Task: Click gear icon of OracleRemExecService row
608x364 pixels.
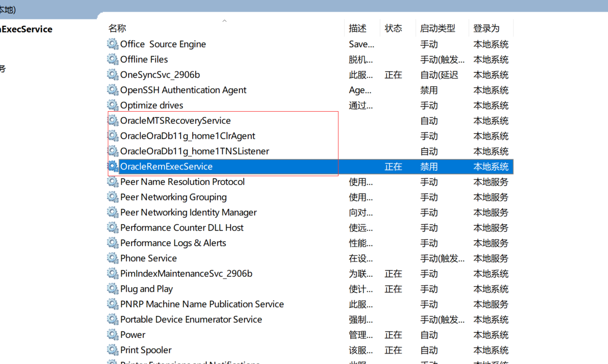Action: (x=113, y=166)
